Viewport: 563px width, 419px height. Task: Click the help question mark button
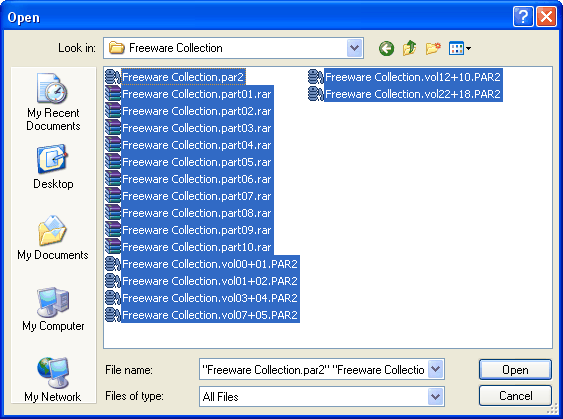coord(523,17)
